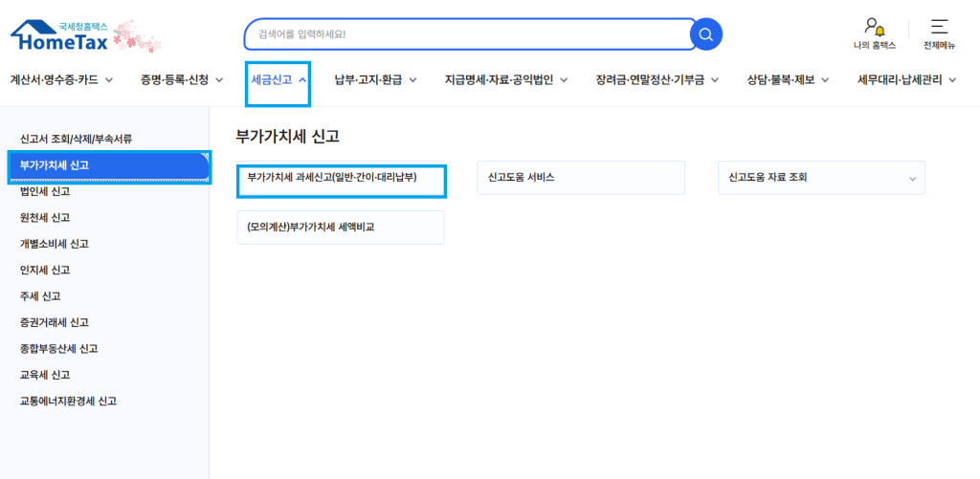This screenshot has width=980, height=479.
Task: Expand the 계산서·영수증·카드 menu
Action: [61, 80]
